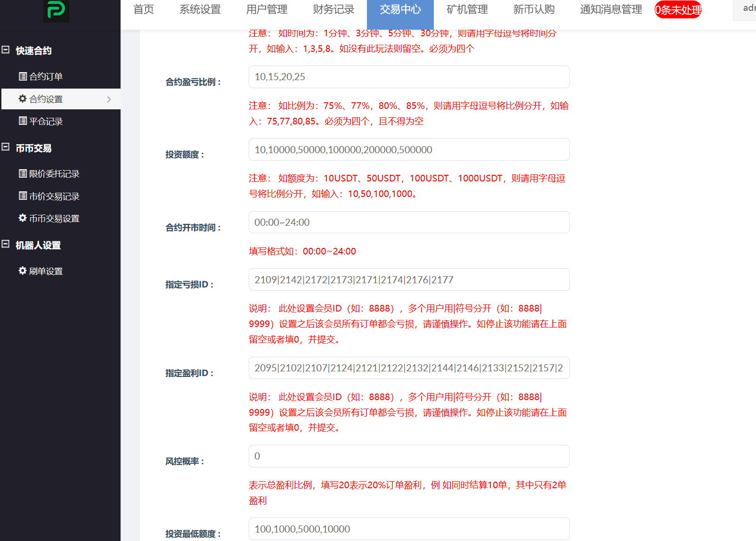Open the 矿机管理 top menu
The height and width of the screenshot is (541, 756).
[x=467, y=9]
